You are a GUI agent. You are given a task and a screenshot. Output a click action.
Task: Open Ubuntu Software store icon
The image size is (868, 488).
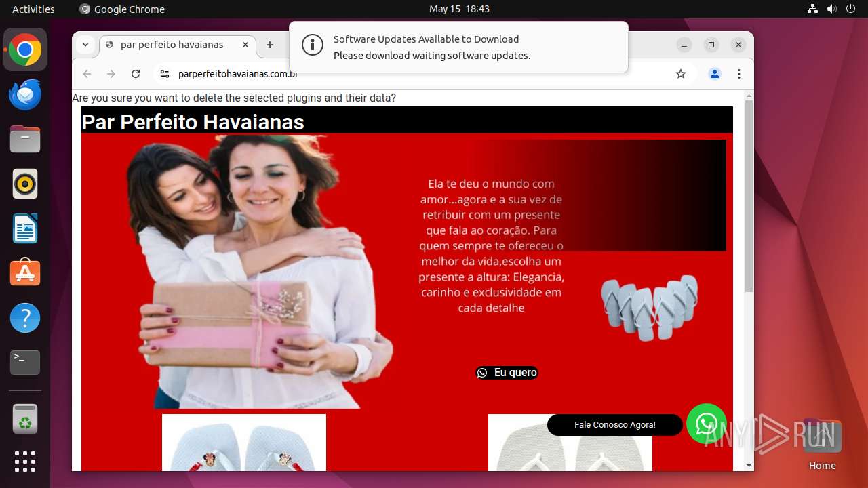(x=25, y=273)
